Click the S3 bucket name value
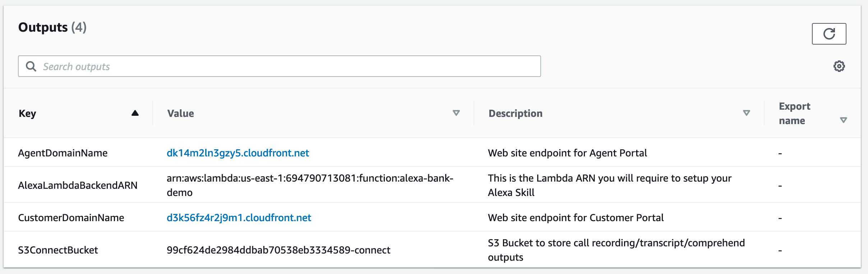Viewport: 868px width, 274px height. (278, 250)
